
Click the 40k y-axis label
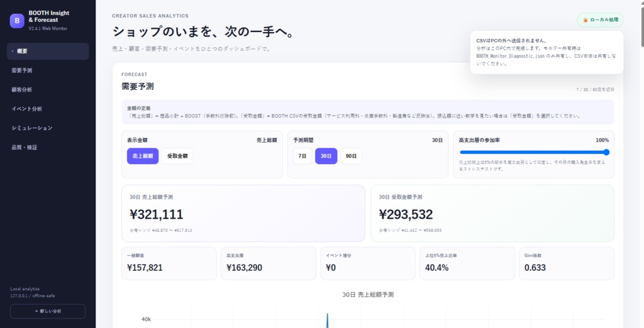coord(146,319)
